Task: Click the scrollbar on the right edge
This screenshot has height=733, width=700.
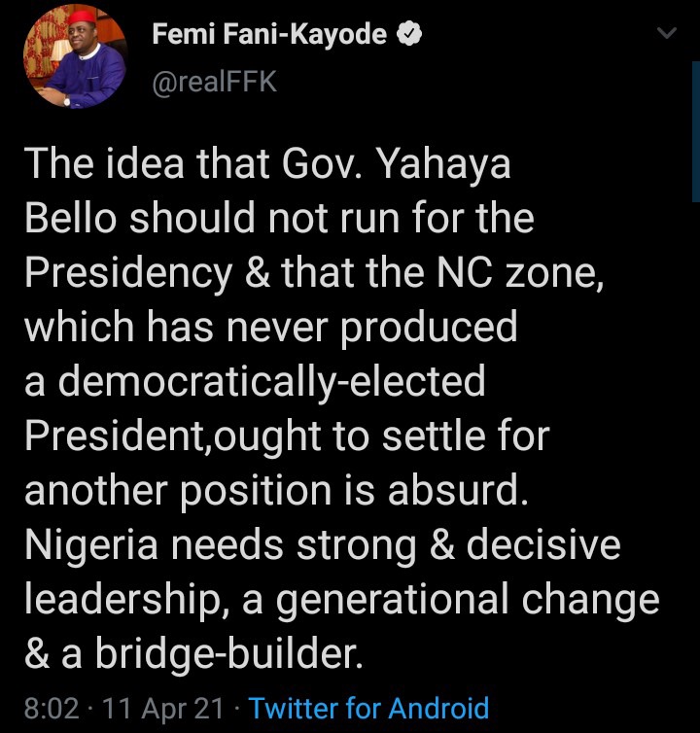Action: tap(696, 132)
